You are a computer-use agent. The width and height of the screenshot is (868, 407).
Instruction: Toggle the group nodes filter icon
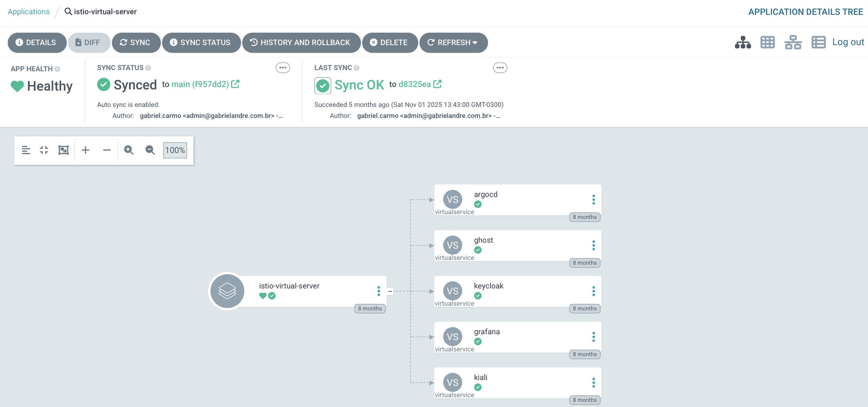point(26,150)
